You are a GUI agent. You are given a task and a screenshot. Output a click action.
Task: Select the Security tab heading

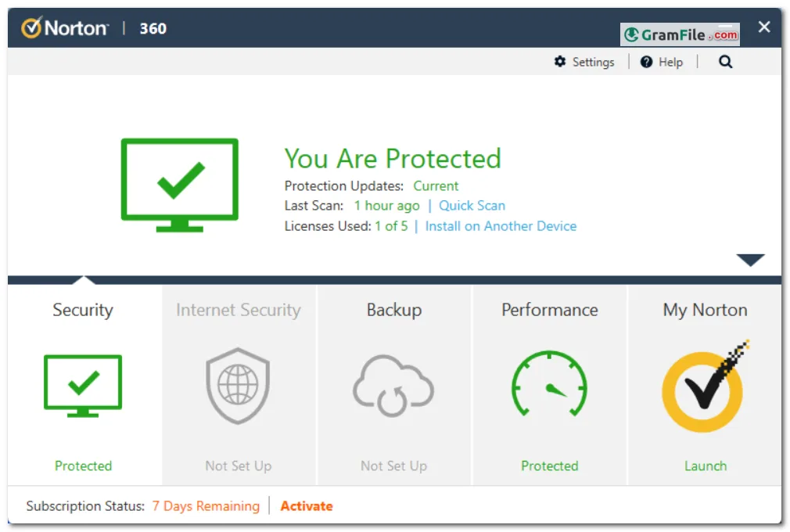click(x=83, y=310)
